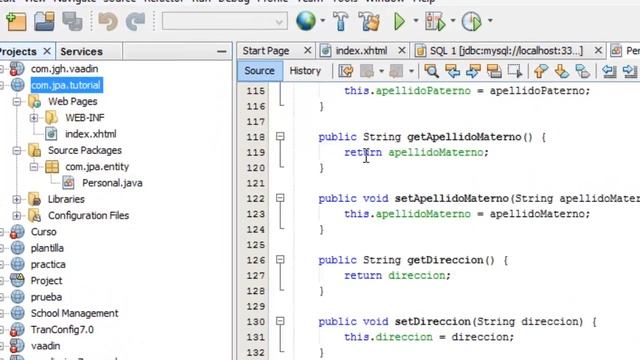Click the Undo arrow icon
The height and width of the screenshot is (360, 640).
point(107,21)
